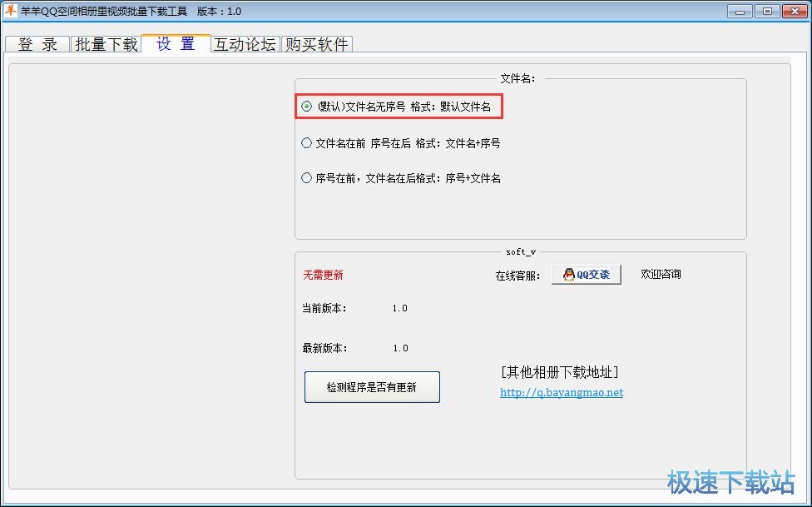Choose 文件名+序号 naming format
Screen dimensions: 812x507
click(306, 142)
